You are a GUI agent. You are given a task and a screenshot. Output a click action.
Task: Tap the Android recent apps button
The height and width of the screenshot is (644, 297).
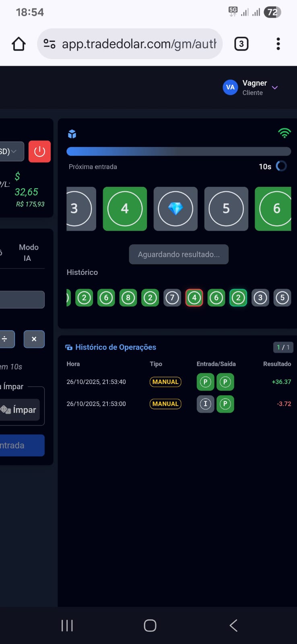[67, 625]
